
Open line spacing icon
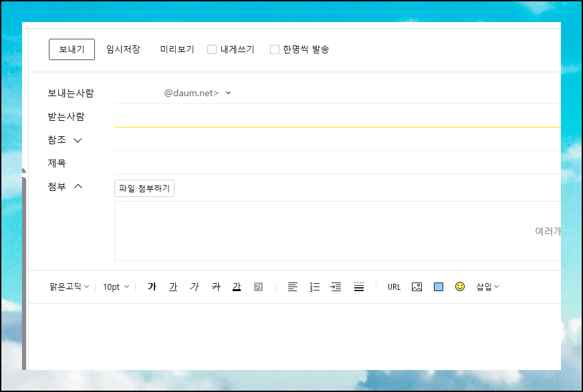click(x=359, y=286)
